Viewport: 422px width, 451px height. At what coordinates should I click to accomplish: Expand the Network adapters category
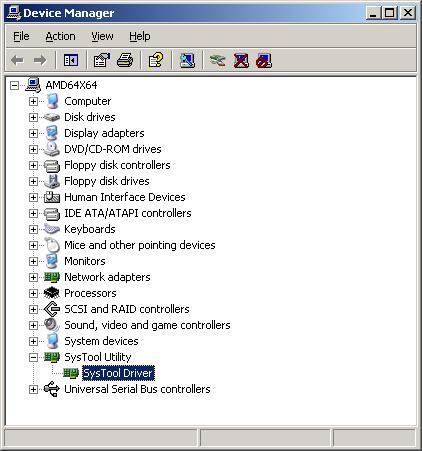pyautogui.click(x=33, y=277)
